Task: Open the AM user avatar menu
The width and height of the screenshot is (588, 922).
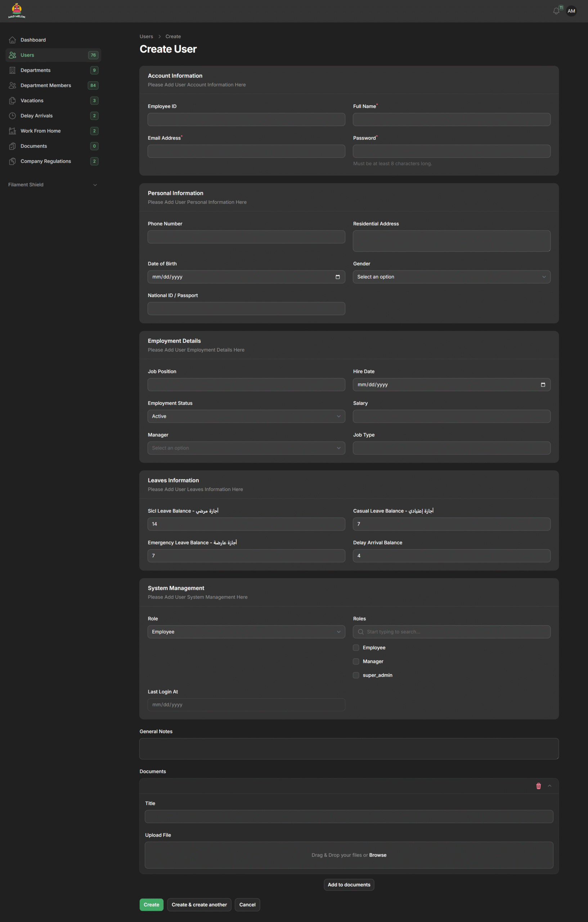Action: [571, 11]
